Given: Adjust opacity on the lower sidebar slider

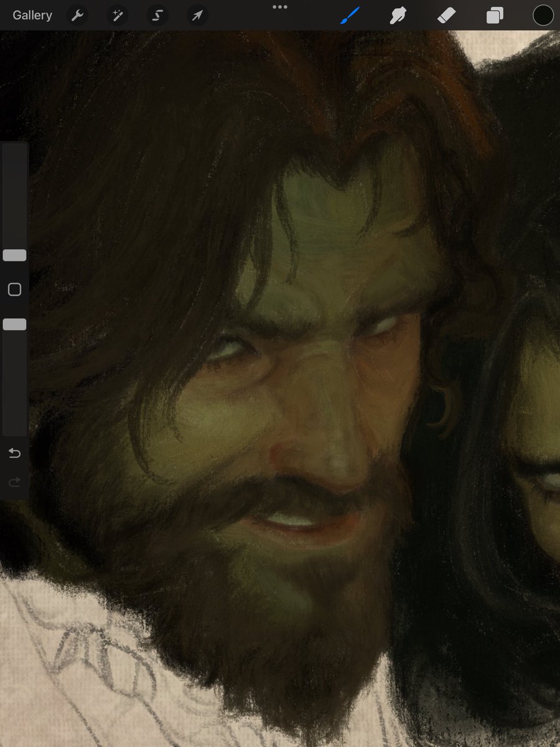Looking at the screenshot, I should tap(14, 324).
